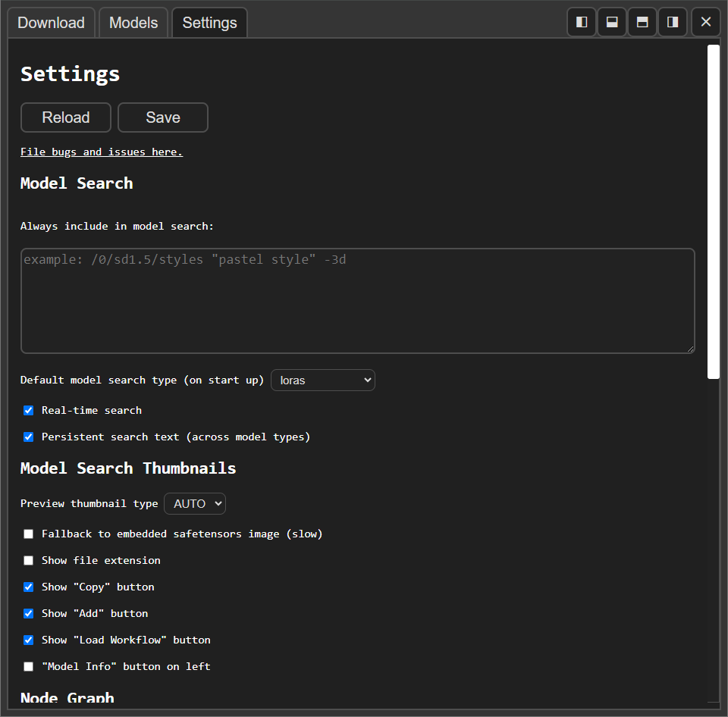Click inside the model search include textarea
The height and width of the screenshot is (717, 728).
356,299
